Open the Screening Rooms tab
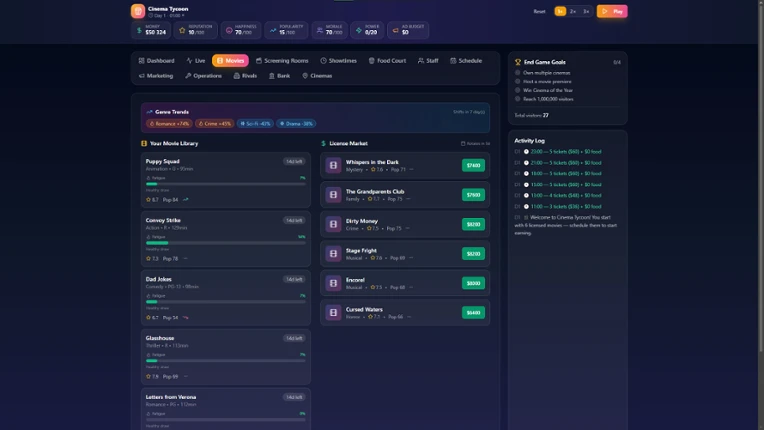The width and height of the screenshot is (764, 430). [x=282, y=61]
